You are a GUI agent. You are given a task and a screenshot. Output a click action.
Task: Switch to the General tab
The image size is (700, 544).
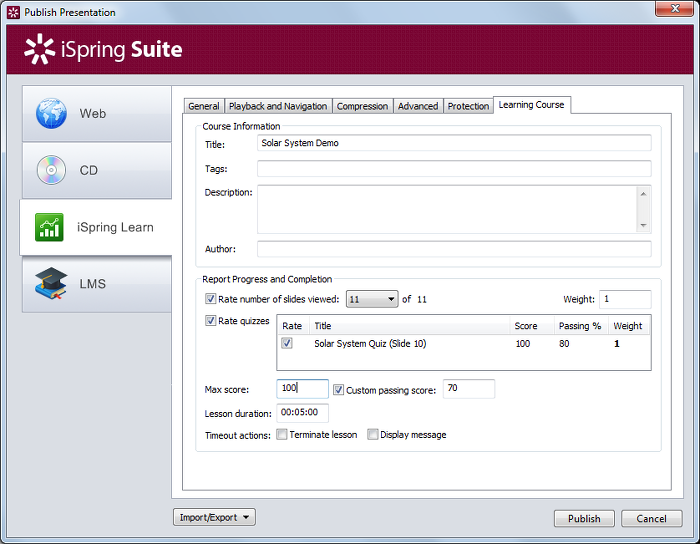(204, 106)
